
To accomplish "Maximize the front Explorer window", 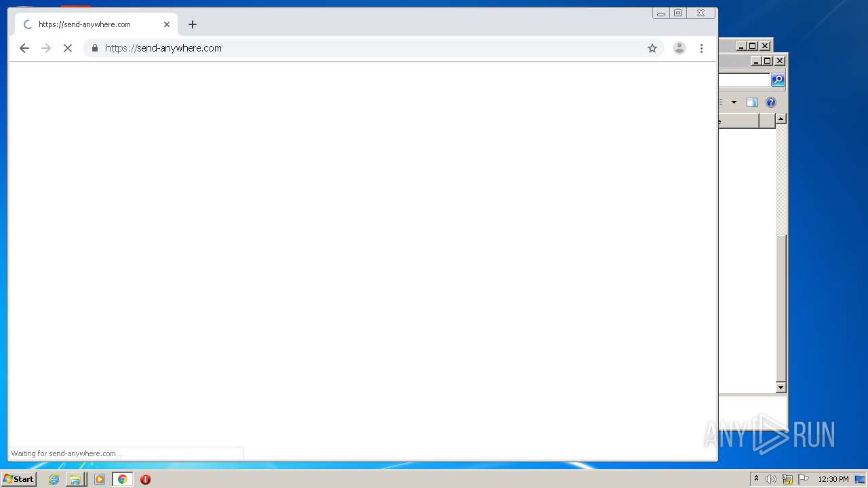I will [x=767, y=60].
